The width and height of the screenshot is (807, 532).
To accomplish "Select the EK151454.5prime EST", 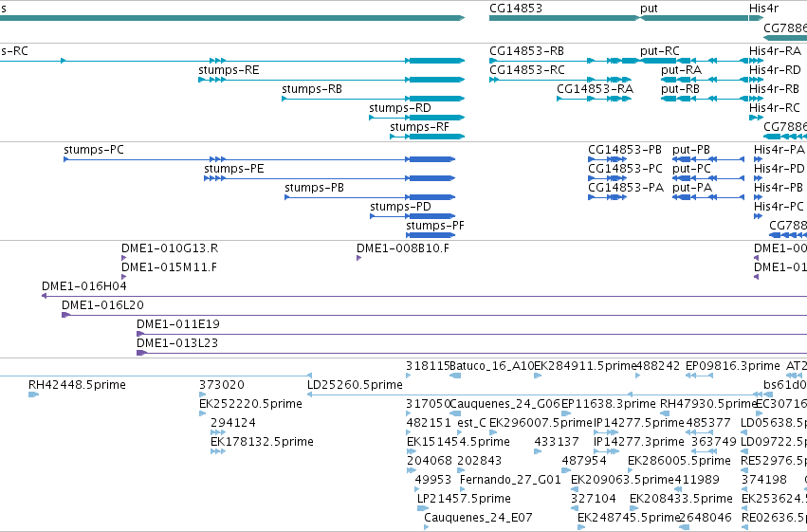I will point(412,451).
